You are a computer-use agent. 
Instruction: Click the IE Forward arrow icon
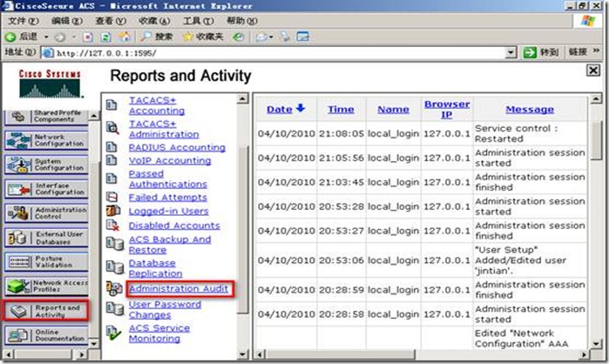point(59,37)
